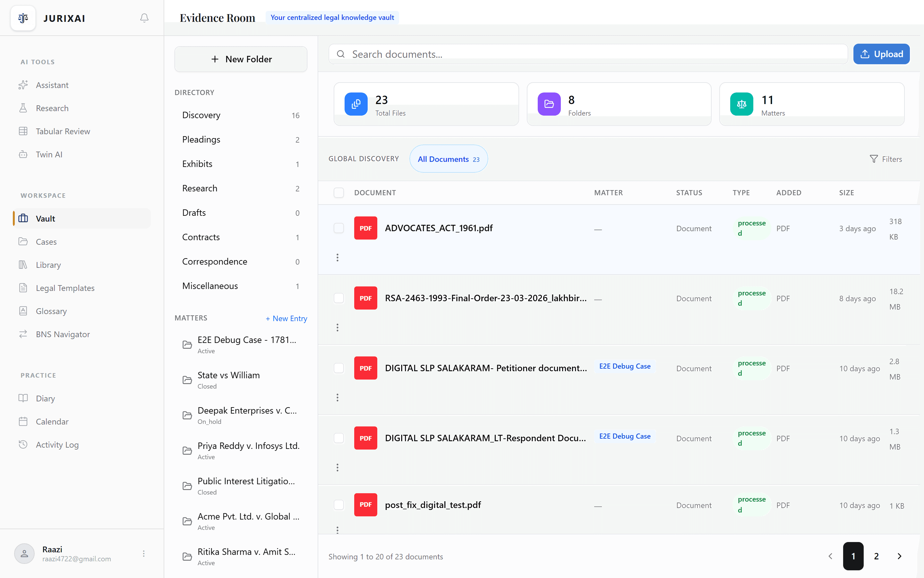Open the Discovery directory folder

[x=241, y=115]
